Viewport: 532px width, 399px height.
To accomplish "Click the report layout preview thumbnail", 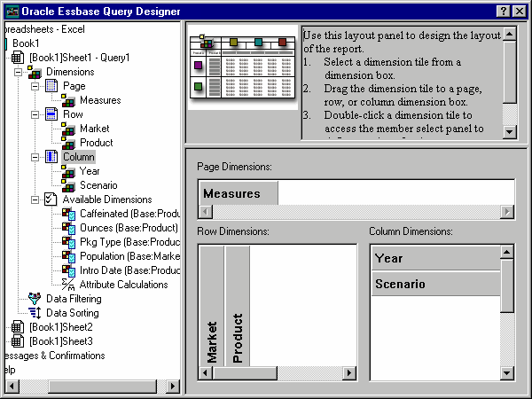I will [x=243, y=67].
